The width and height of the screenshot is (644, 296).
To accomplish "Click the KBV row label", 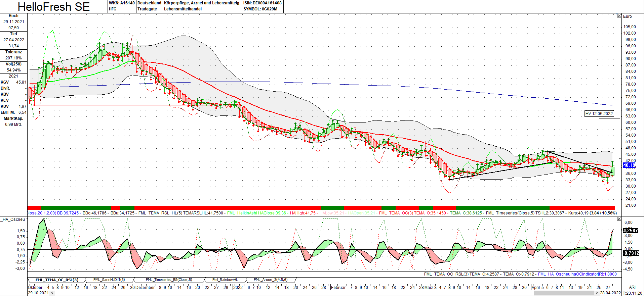I will [x=5, y=94].
